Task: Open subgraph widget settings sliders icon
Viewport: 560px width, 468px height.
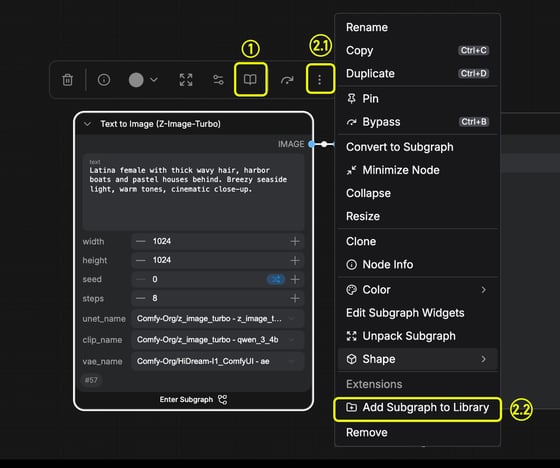Action: point(218,80)
